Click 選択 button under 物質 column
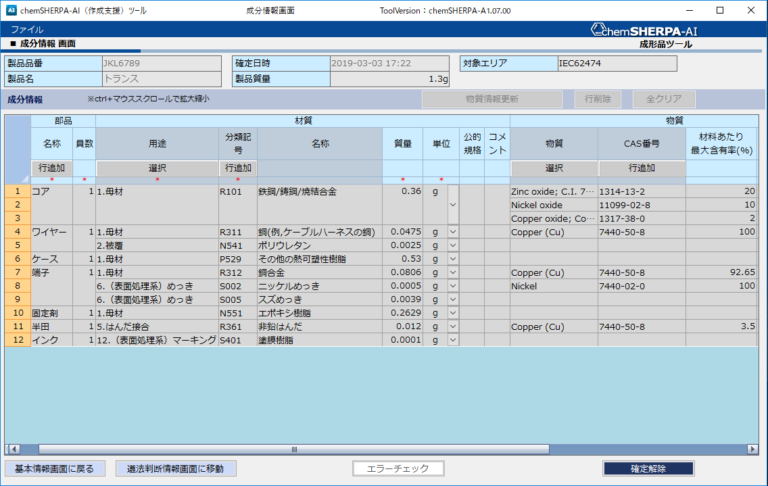This screenshot has width=768, height=486. (x=554, y=168)
